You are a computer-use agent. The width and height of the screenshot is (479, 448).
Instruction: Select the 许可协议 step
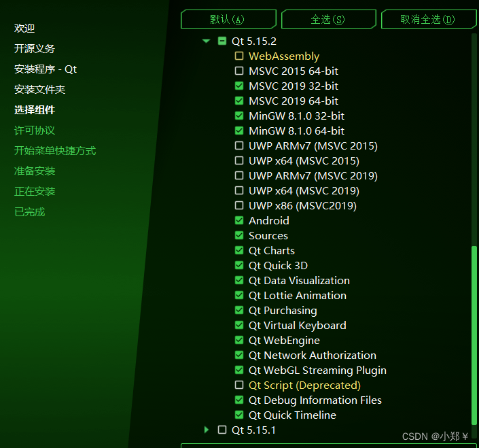coord(35,131)
